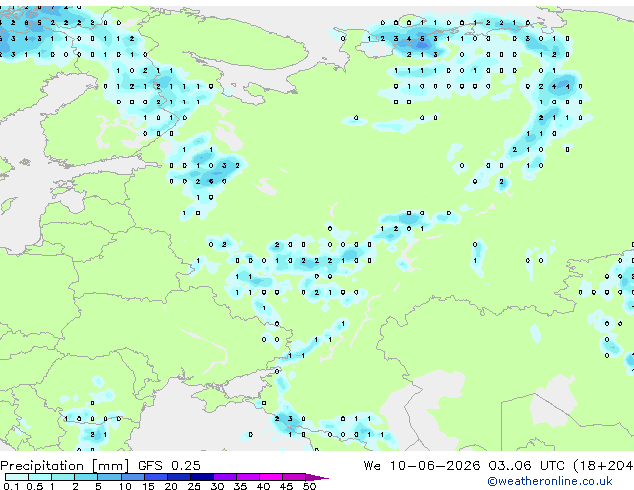Click the 40–45 mm magenta legend swatch
This screenshot has width=634, height=490.
click(271, 477)
